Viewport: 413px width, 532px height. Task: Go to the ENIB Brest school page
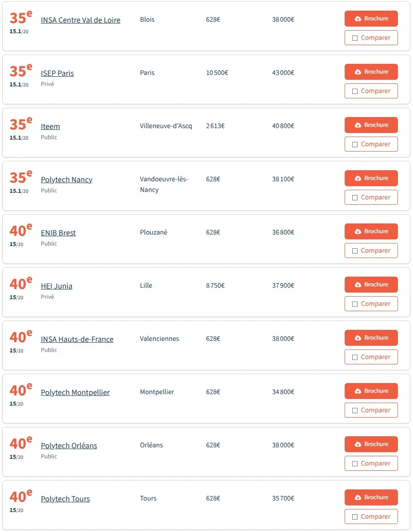[58, 233]
